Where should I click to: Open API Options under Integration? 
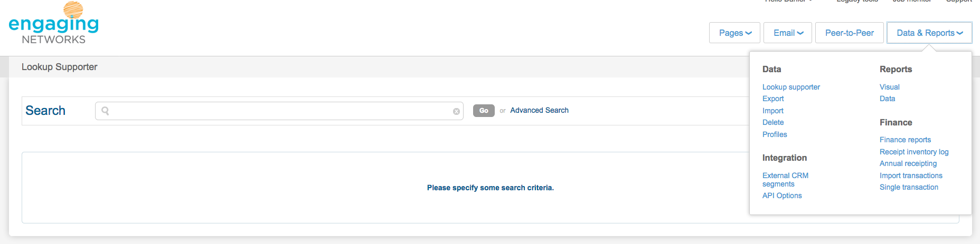click(x=782, y=196)
